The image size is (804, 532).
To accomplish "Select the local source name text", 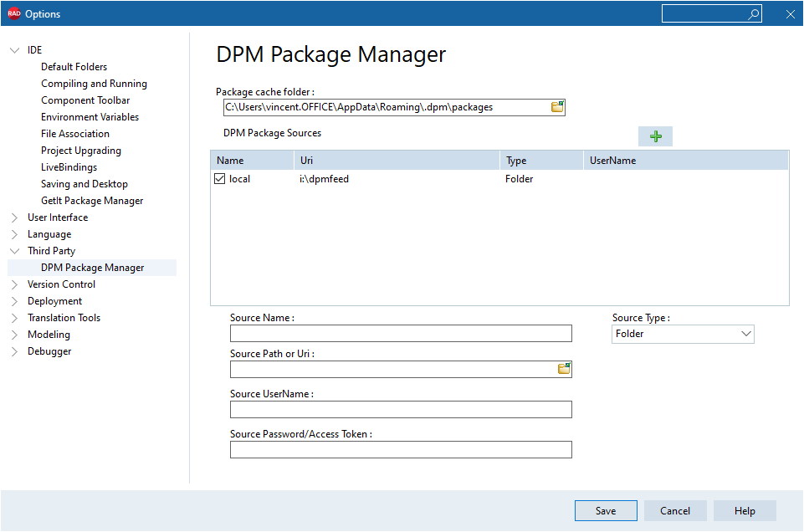I will coord(239,179).
